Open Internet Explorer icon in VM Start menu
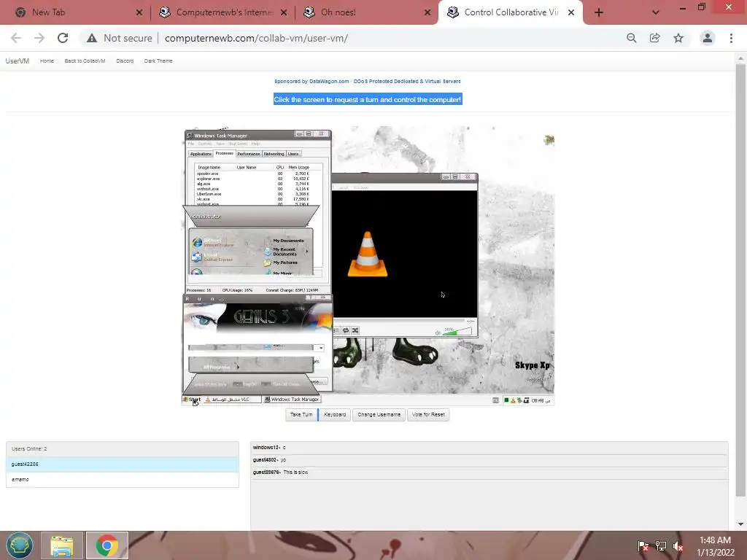 (197, 243)
